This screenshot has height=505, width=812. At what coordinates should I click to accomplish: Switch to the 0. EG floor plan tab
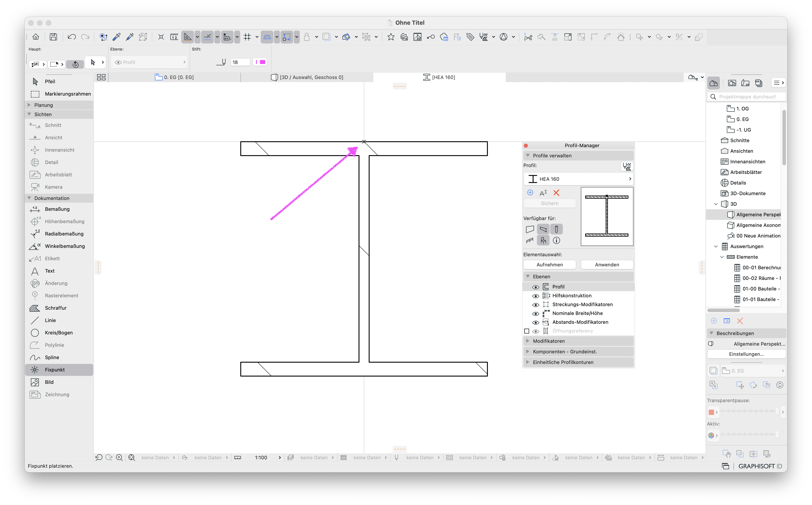pyautogui.click(x=174, y=77)
